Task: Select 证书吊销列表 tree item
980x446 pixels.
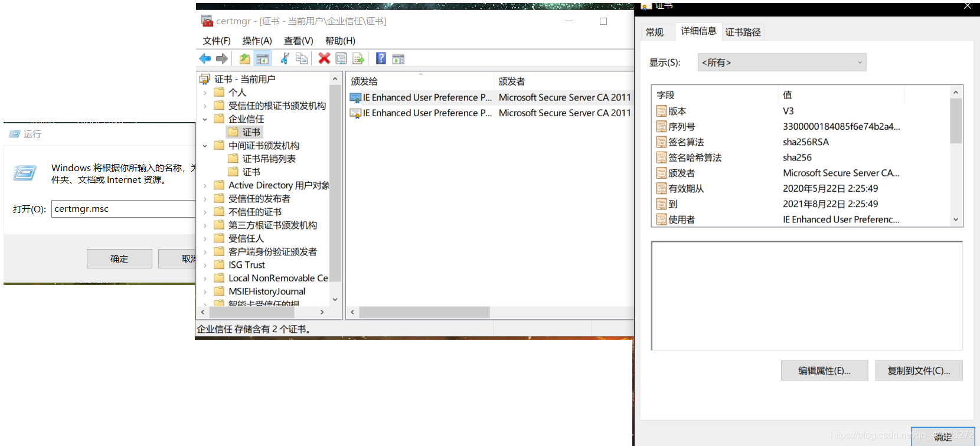Action: click(x=262, y=159)
